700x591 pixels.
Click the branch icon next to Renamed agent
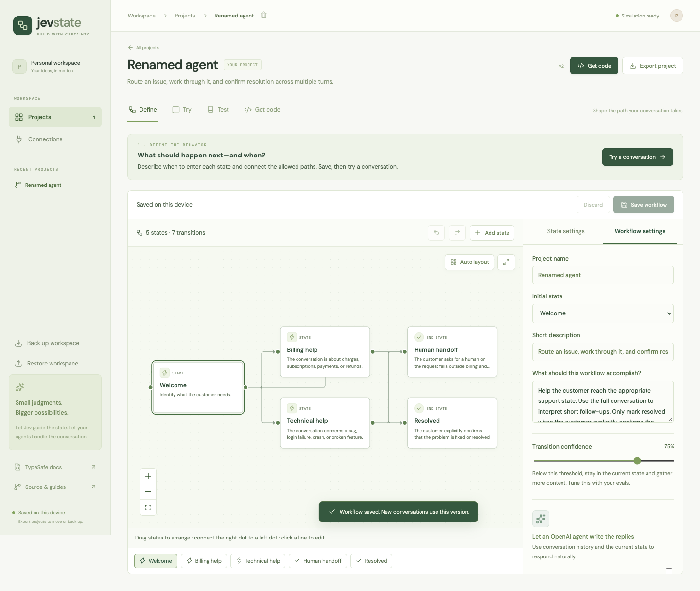click(x=18, y=185)
